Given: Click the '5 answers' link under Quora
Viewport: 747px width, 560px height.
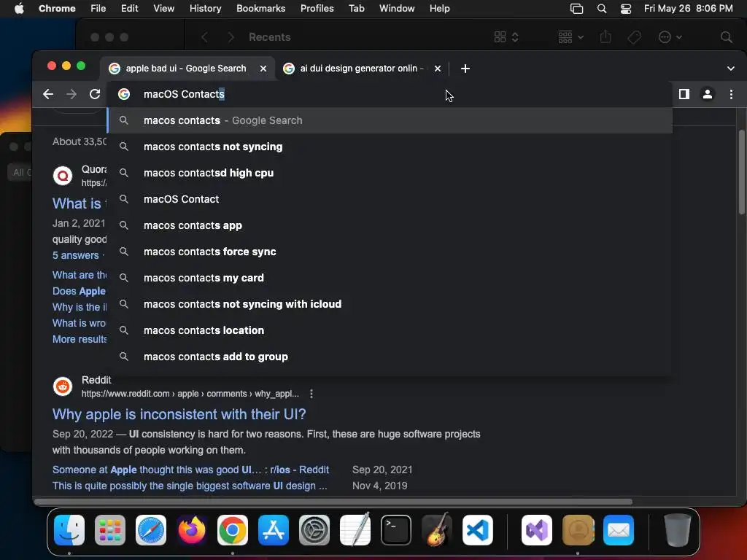Looking at the screenshot, I should coord(75,255).
